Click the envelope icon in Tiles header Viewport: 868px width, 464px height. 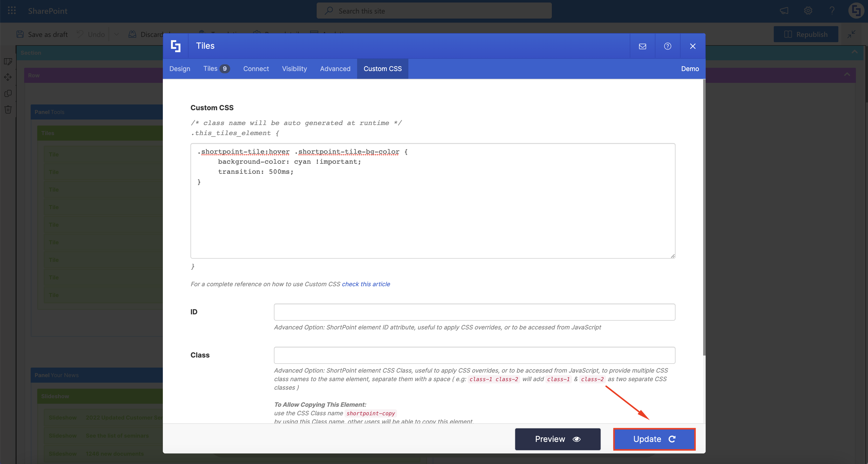click(x=642, y=46)
